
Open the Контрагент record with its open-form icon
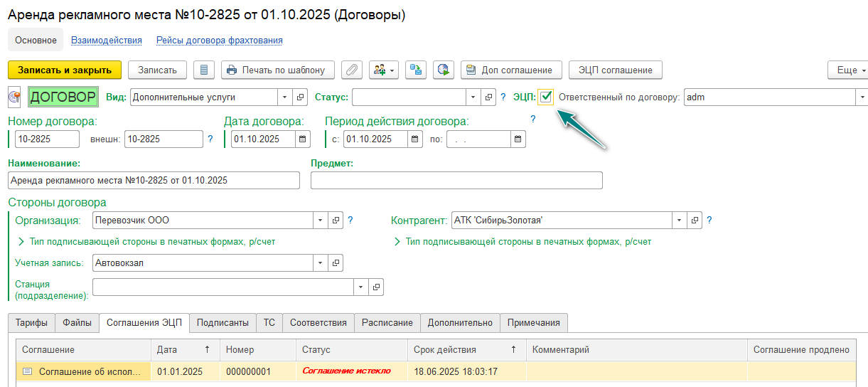point(695,221)
